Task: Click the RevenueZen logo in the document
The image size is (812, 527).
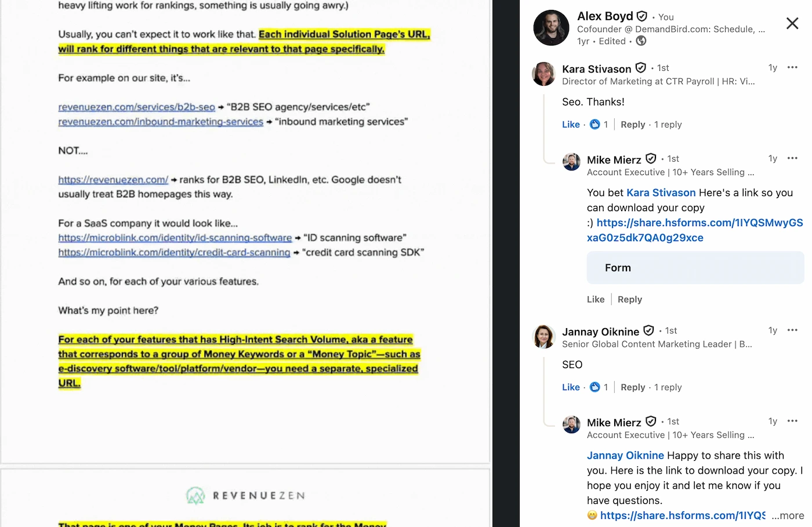Action: [245, 495]
